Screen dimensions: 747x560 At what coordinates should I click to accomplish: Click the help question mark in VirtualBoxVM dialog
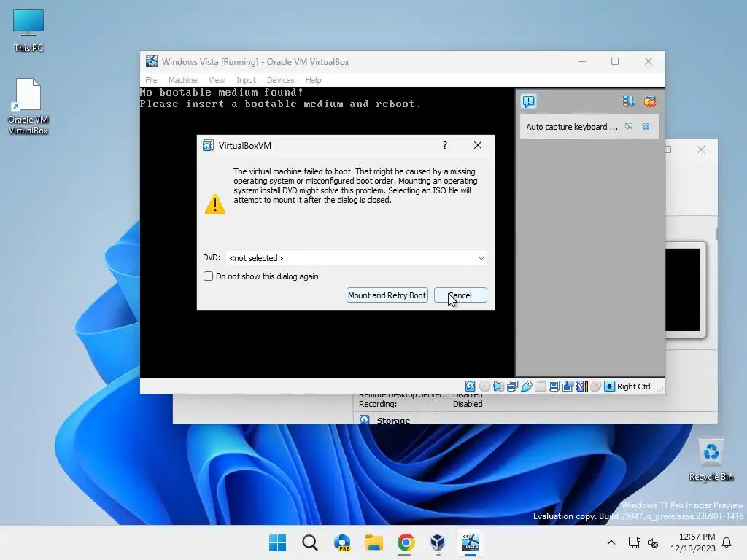445,145
